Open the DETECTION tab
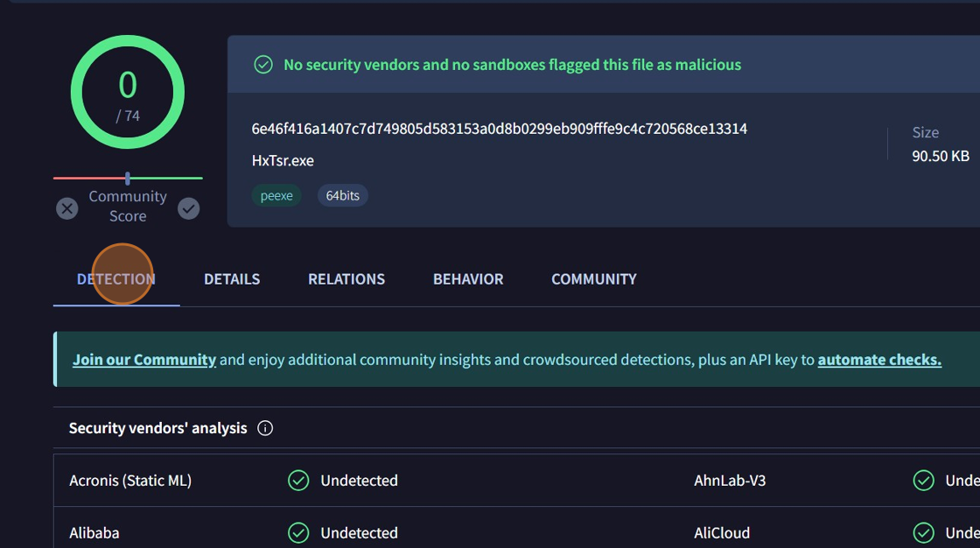 pyautogui.click(x=116, y=279)
